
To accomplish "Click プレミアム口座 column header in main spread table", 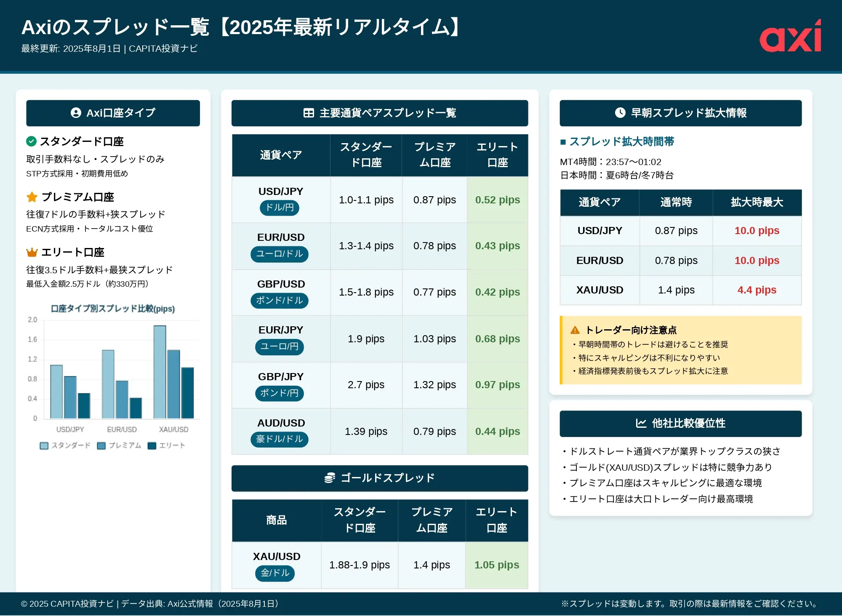I will (434, 155).
